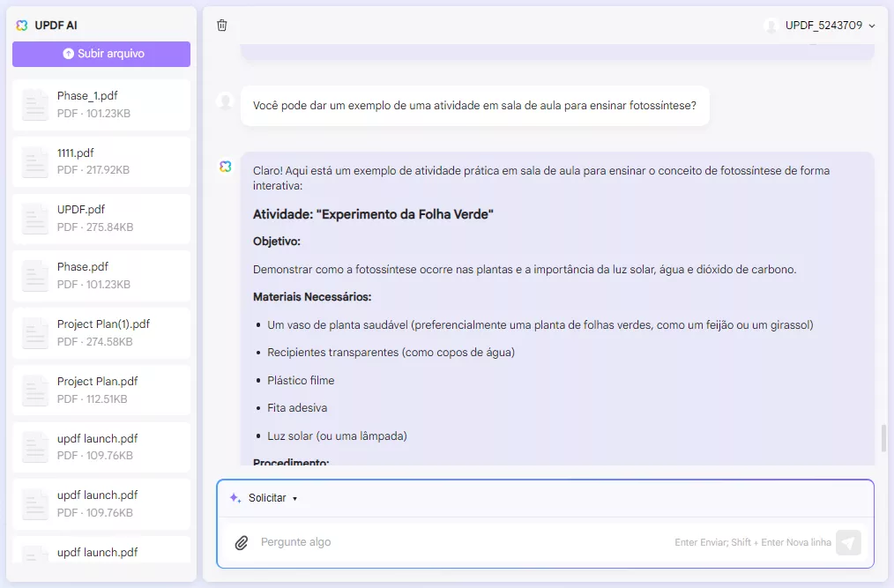Select the Phase.pdf document in sidebar
The image size is (894, 588).
[101, 274]
